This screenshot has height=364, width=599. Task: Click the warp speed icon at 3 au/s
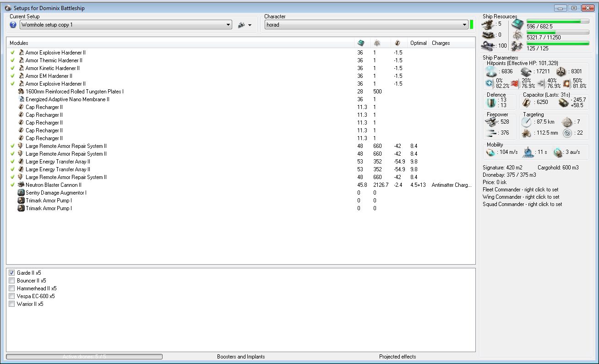[x=558, y=152]
